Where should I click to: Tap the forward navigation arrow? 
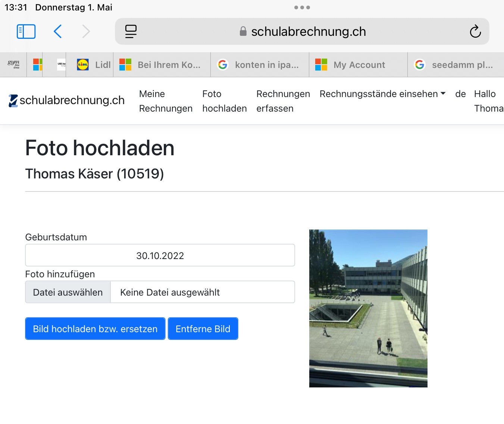86,32
